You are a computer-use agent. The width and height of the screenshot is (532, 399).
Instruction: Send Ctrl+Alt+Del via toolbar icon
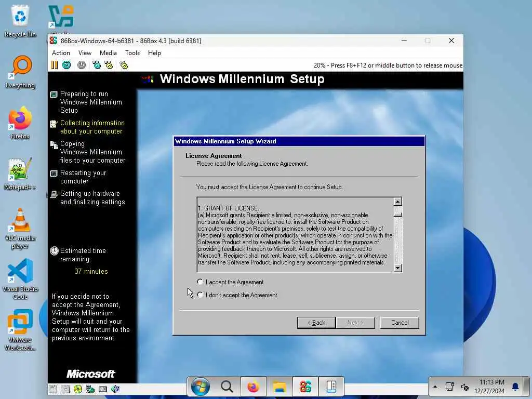(97, 65)
